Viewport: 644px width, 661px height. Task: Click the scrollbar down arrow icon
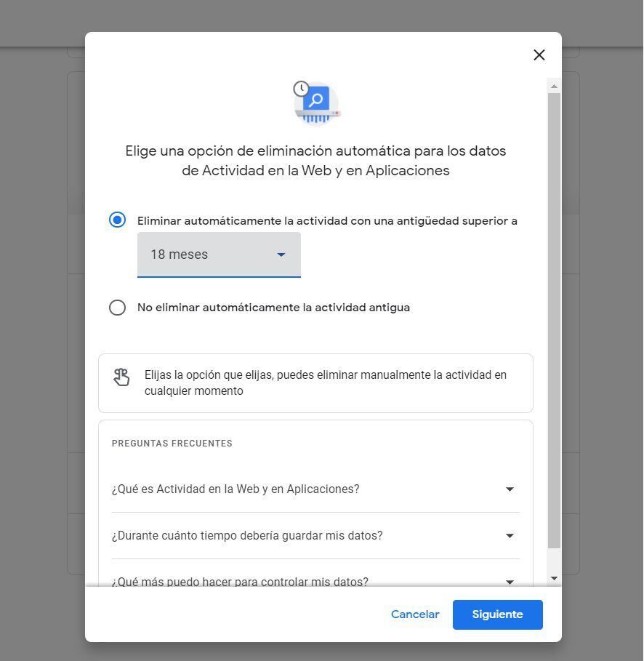[554, 578]
